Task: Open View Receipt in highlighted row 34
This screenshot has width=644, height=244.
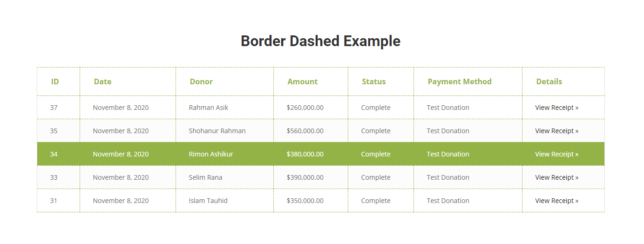Action: point(556,154)
